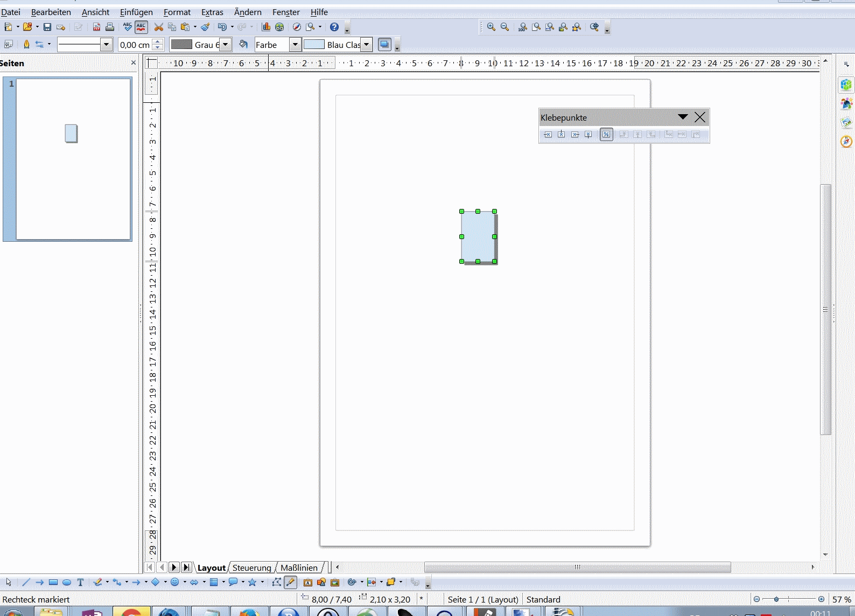Toggle the glue point relative (%) button
Viewport: 855px width, 616px height.
[x=606, y=135]
